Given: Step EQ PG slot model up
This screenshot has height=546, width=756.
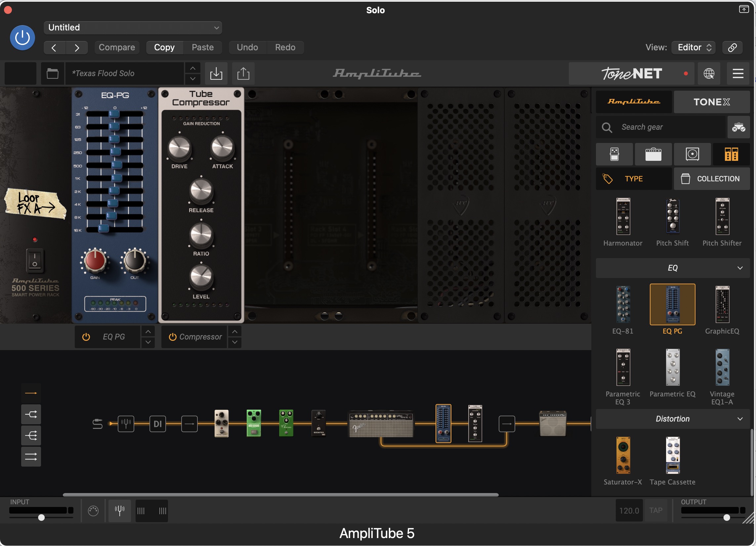Looking at the screenshot, I should pyautogui.click(x=148, y=332).
